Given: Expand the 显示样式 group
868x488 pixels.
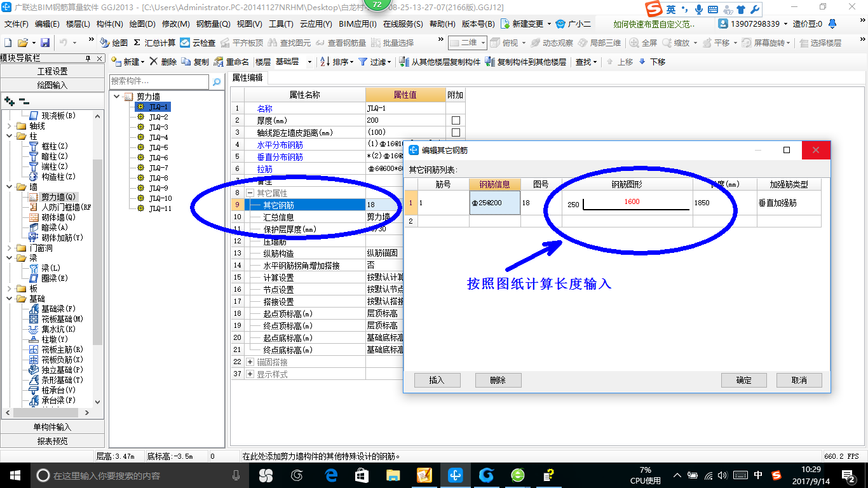Looking at the screenshot, I should click(250, 374).
